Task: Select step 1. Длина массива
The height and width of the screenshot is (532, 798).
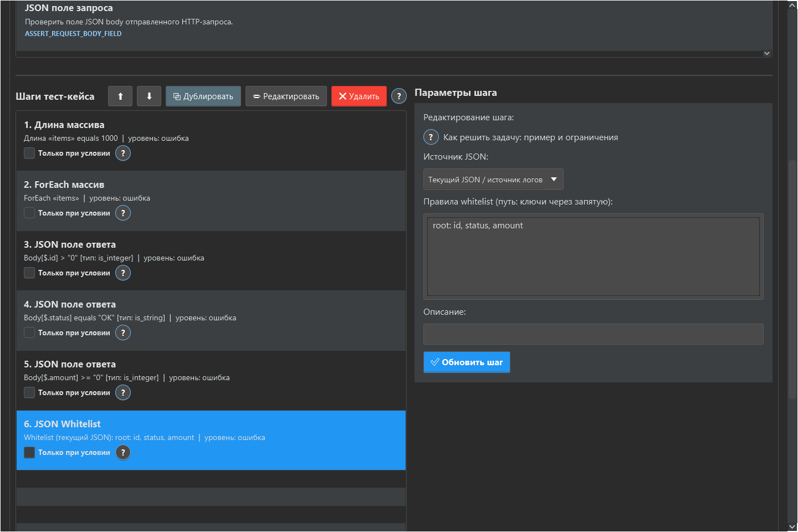Action: point(211,141)
